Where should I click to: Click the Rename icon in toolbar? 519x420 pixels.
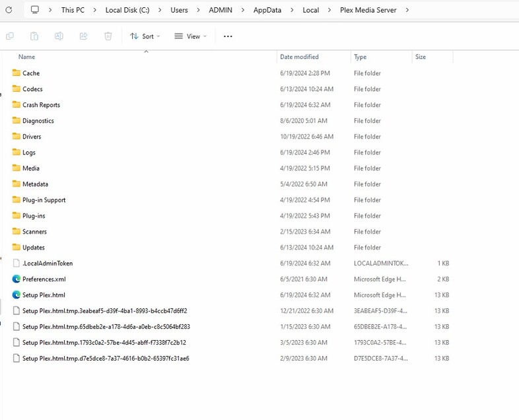[x=59, y=36]
